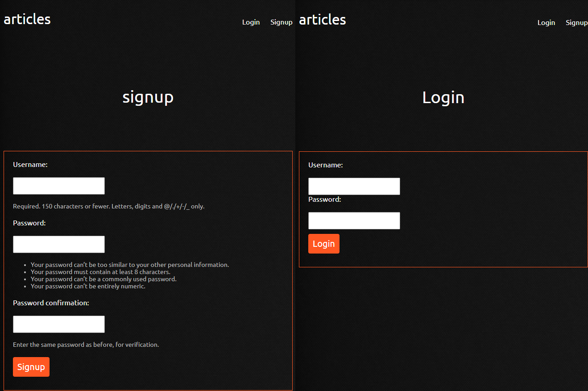Screen dimensions: 588x391
Task: Focus the Password field in the Login form
Action: coord(354,220)
